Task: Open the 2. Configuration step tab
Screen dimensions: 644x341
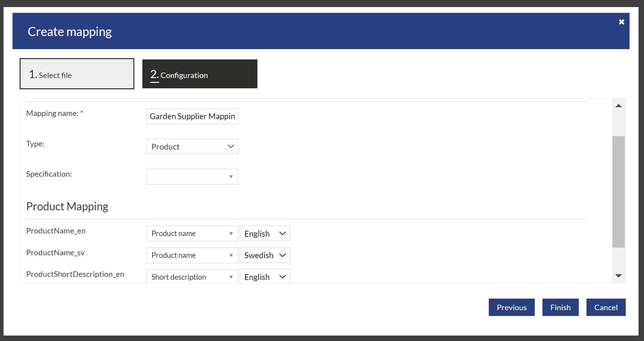Action: click(200, 74)
